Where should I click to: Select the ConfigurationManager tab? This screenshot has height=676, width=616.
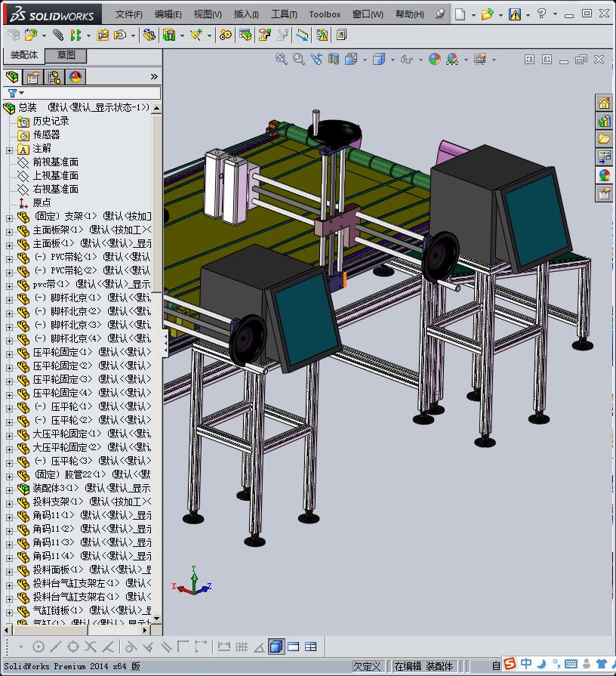tap(54, 77)
